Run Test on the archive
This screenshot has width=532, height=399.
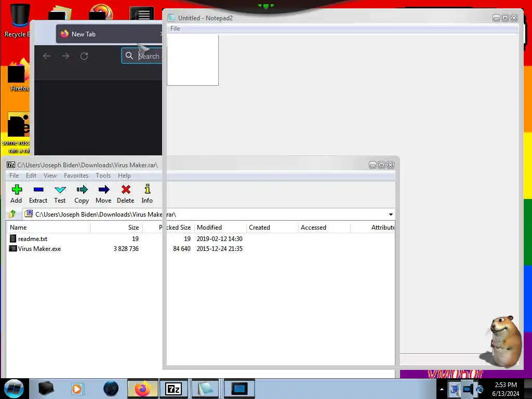[x=60, y=194]
